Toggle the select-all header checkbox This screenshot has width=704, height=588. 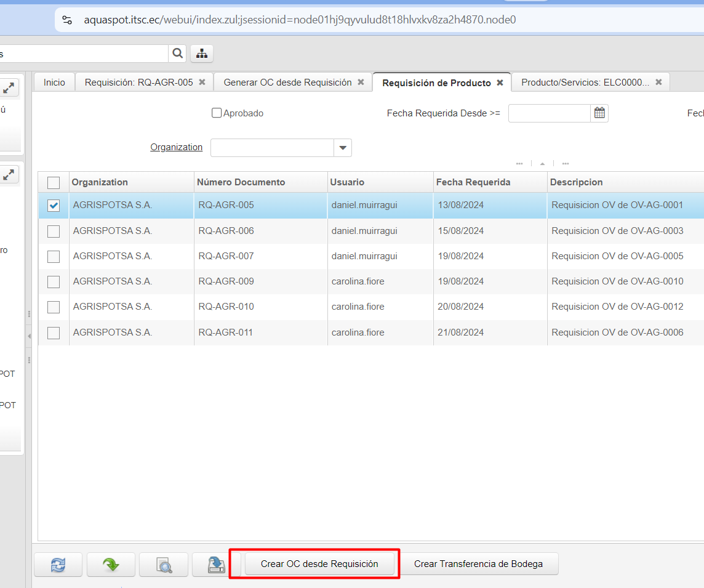pyautogui.click(x=54, y=182)
